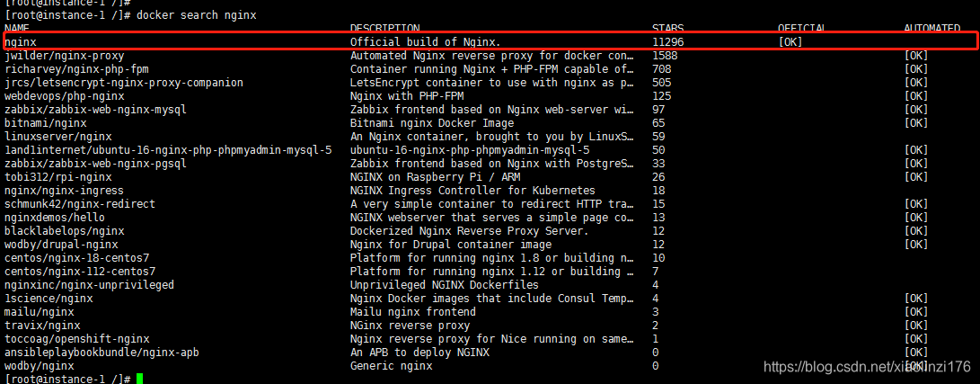
Task: Click 'jrcs/letsencrypt-nginx-proxy-companion' row name
Action: (124, 83)
